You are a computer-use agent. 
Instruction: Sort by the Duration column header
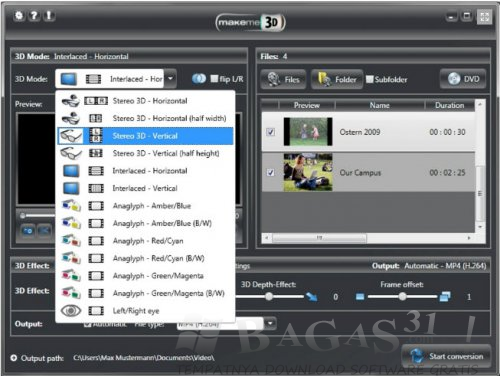pyautogui.click(x=449, y=105)
